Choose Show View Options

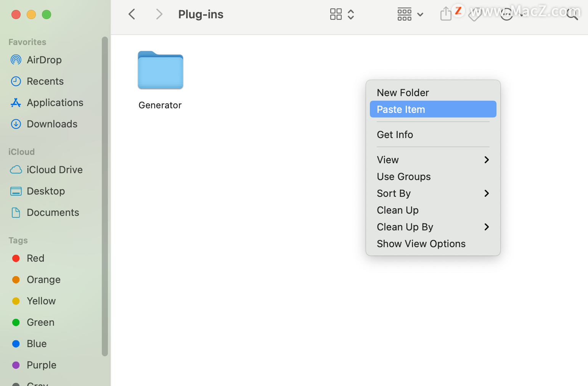click(x=433, y=244)
